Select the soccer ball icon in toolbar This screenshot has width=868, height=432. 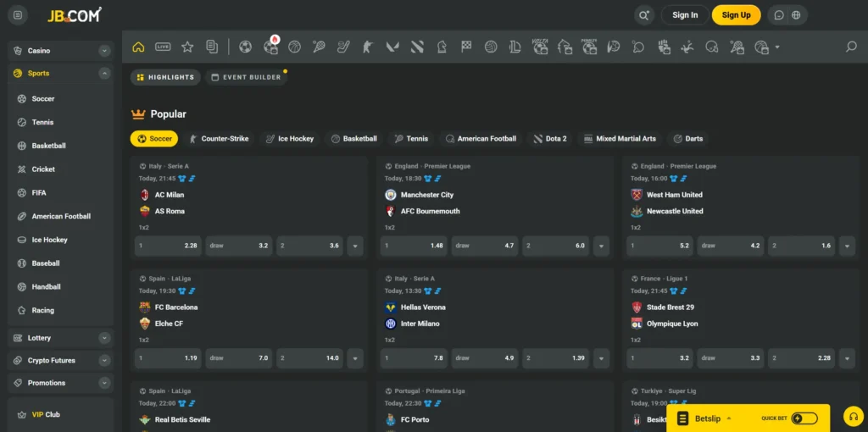point(245,47)
